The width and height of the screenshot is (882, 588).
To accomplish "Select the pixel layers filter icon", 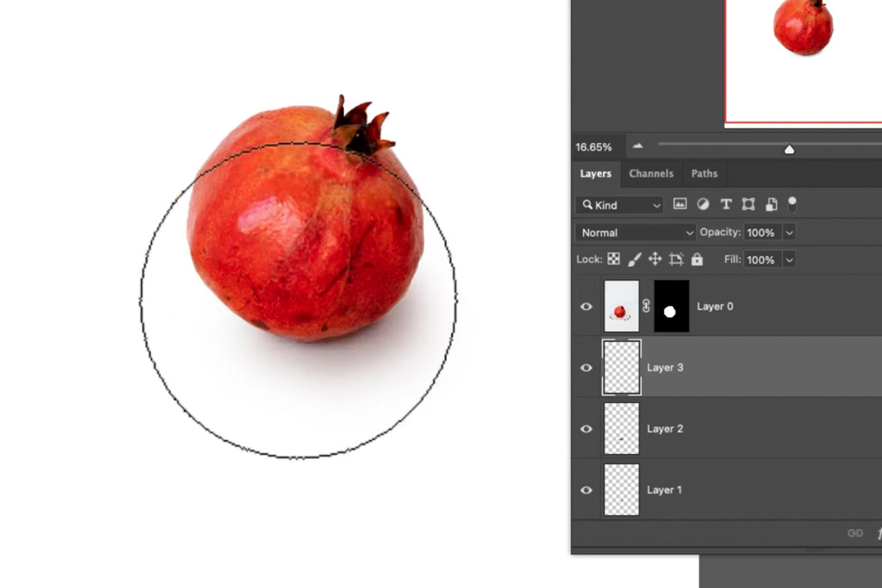I will coord(680,204).
